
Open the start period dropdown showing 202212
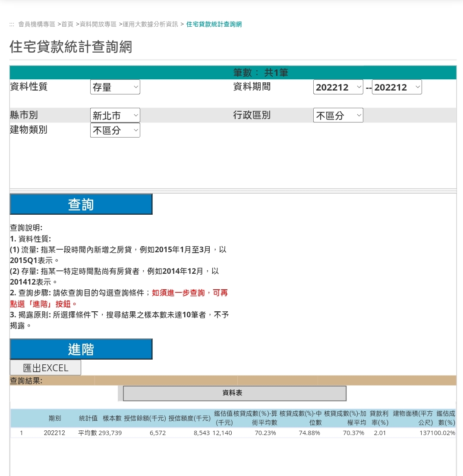click(338, 87)
